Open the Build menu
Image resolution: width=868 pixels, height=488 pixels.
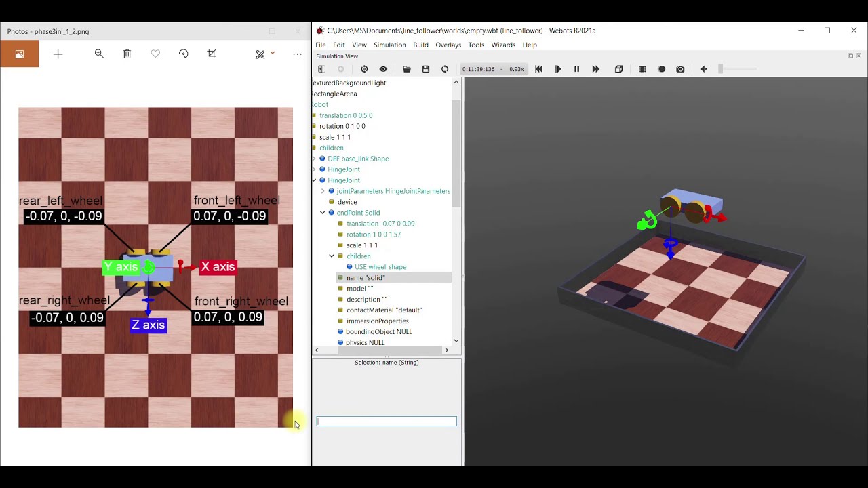421,45
